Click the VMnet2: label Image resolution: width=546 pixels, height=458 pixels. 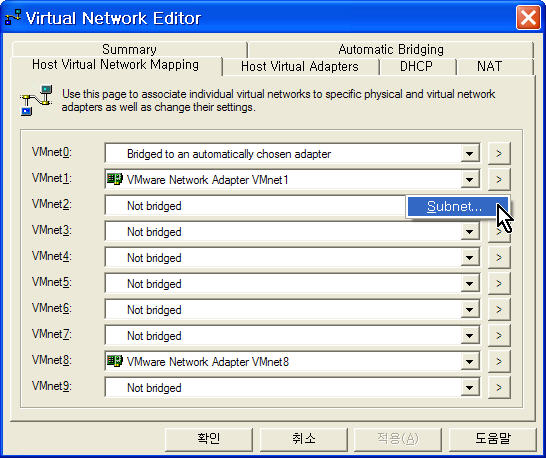pyautogui.click(x=52, y=204)
